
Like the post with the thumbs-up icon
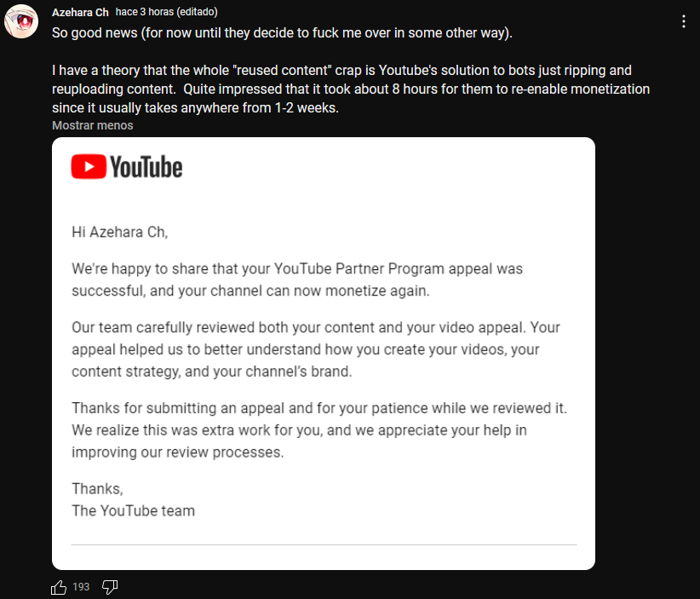[59, 587]
